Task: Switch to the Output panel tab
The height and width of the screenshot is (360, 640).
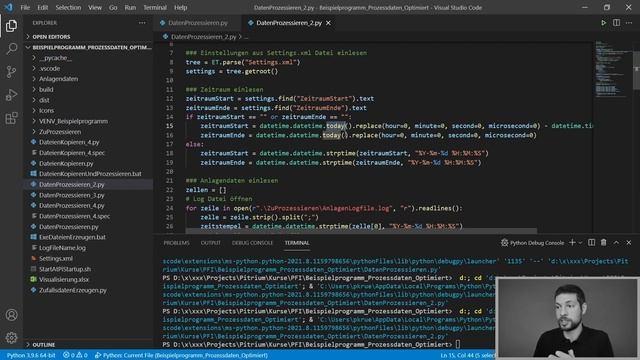Action: (211, 242)
